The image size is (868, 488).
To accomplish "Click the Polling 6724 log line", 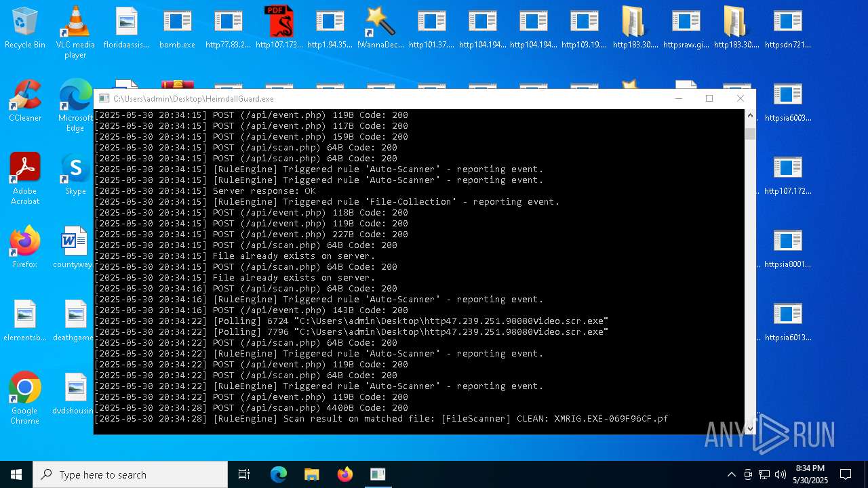I will [x=351, y=321].
